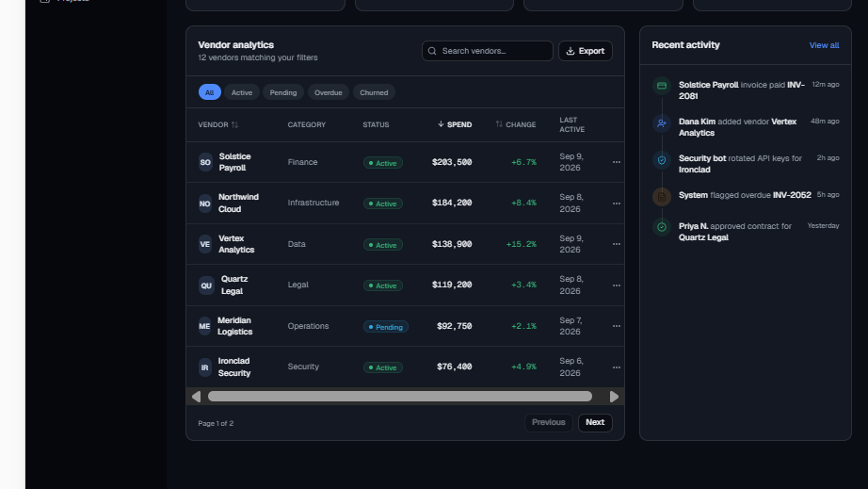Screen dimensions: 868x489
Task: Click the NO avatar for Northwind Cloud
Action: click(205, 204)
